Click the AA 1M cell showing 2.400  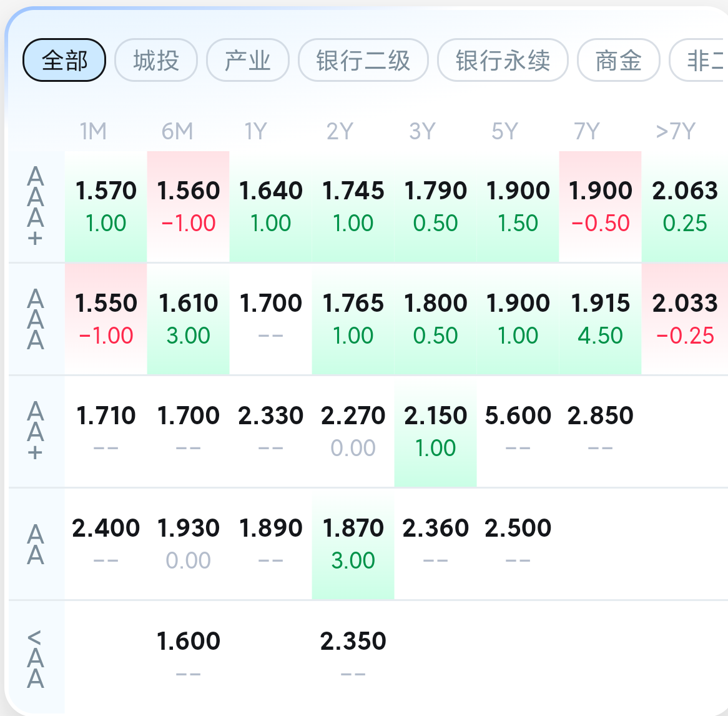[106, 544]
